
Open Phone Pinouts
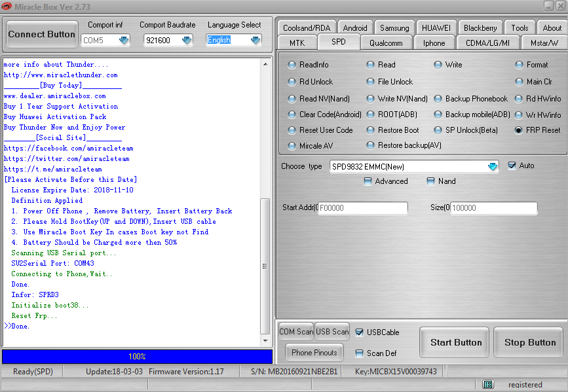pyautogui.click(x=314, y=353)
